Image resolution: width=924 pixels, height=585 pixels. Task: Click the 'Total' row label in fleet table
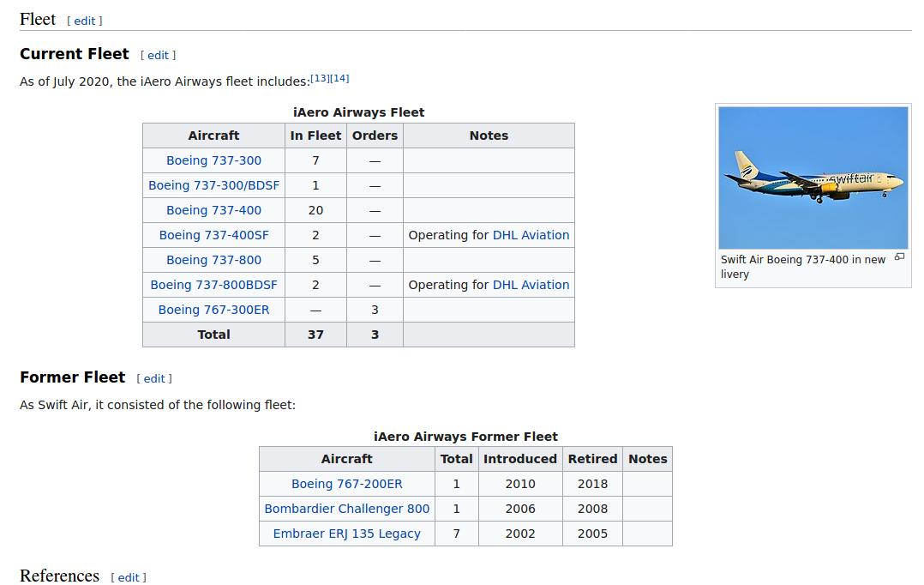tap(214, 335)
